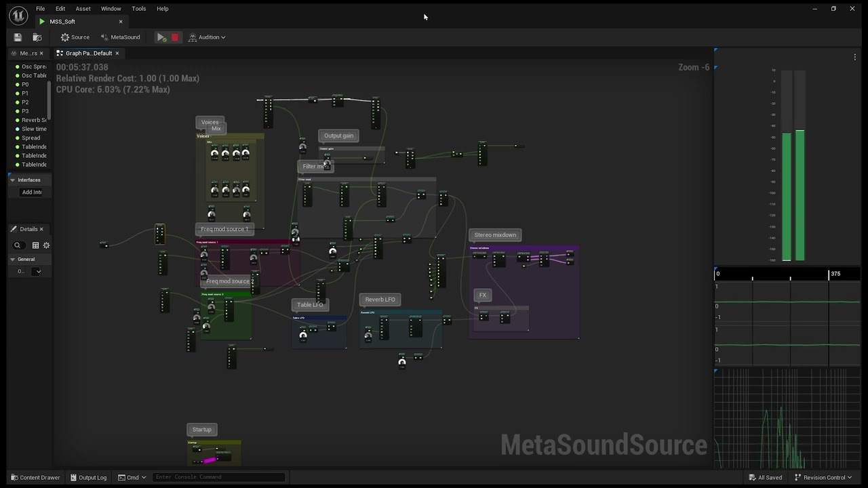Select the Output gain comment box
Image resolution: width=868 pixels, height=488 pixels.
coord(338,136)
